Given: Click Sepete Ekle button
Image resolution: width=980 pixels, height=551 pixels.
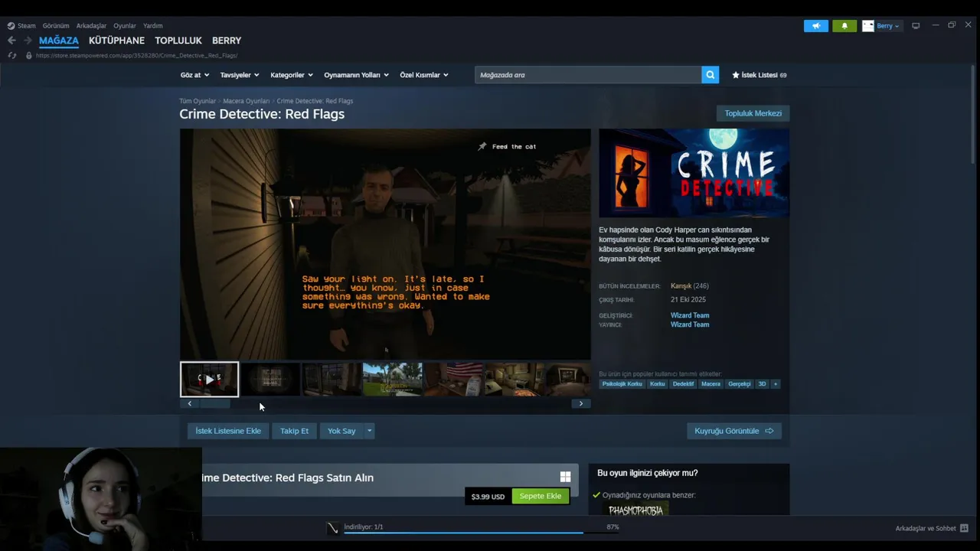Looking at the screenshot, I should pos(541,496).
